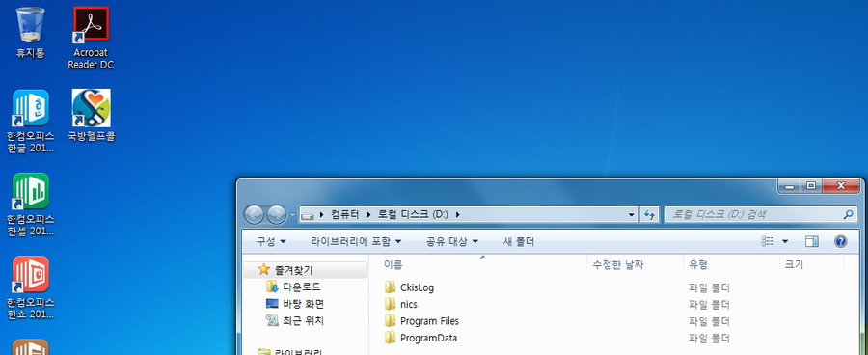
Task: Click the magnifier search icon
Action: pyautogui.click(x=848, y=214)
